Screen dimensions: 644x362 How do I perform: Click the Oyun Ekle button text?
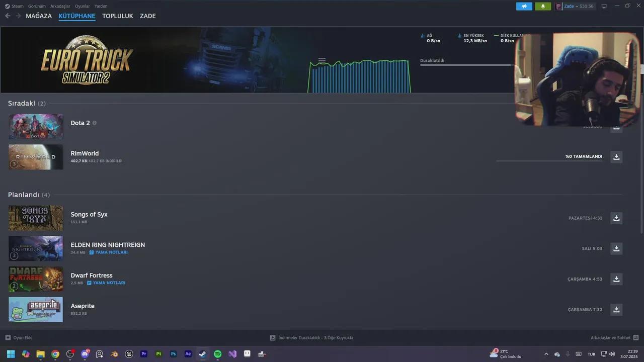click(23, 338)
